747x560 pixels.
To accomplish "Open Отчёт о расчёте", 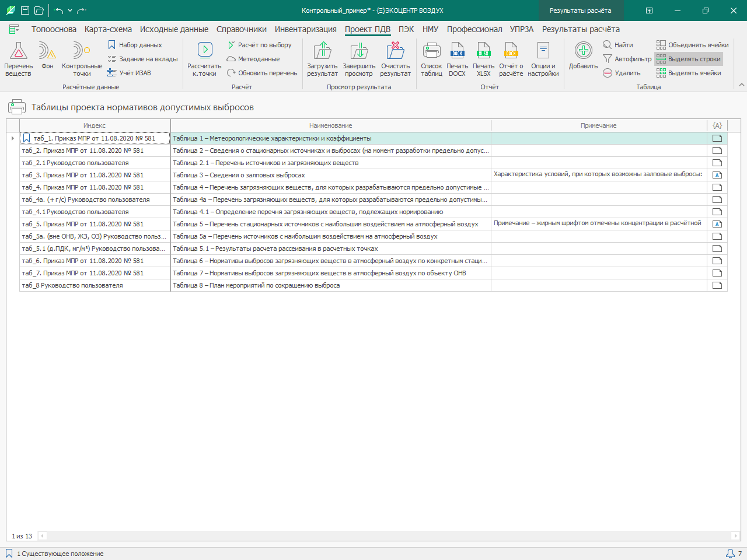I will [511, 60].
